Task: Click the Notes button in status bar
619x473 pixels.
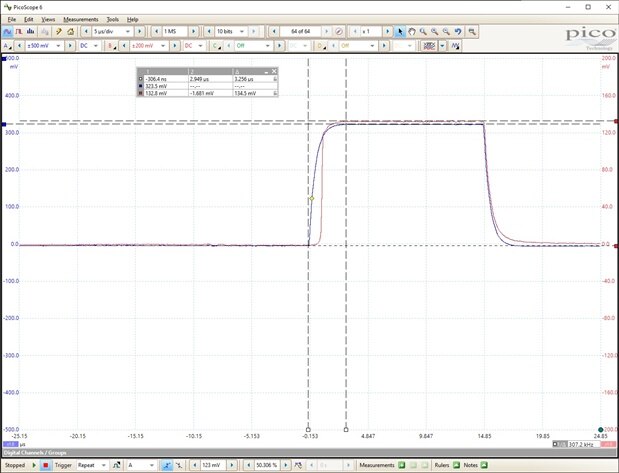Action: point(471,465)
